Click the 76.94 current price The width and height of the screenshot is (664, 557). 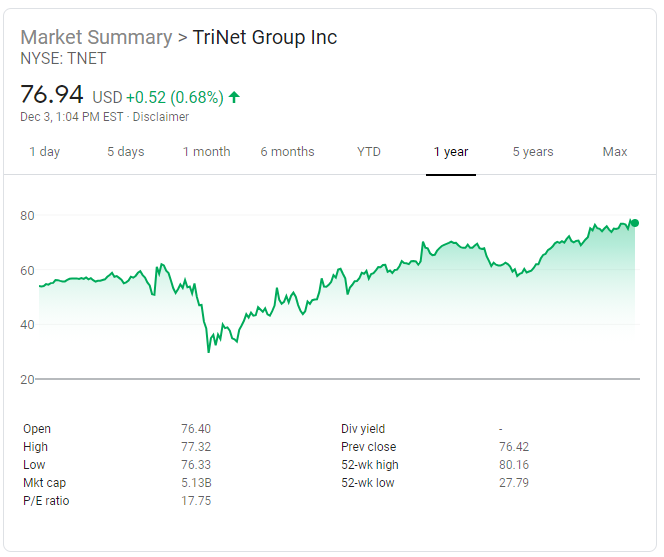[53, 96]
